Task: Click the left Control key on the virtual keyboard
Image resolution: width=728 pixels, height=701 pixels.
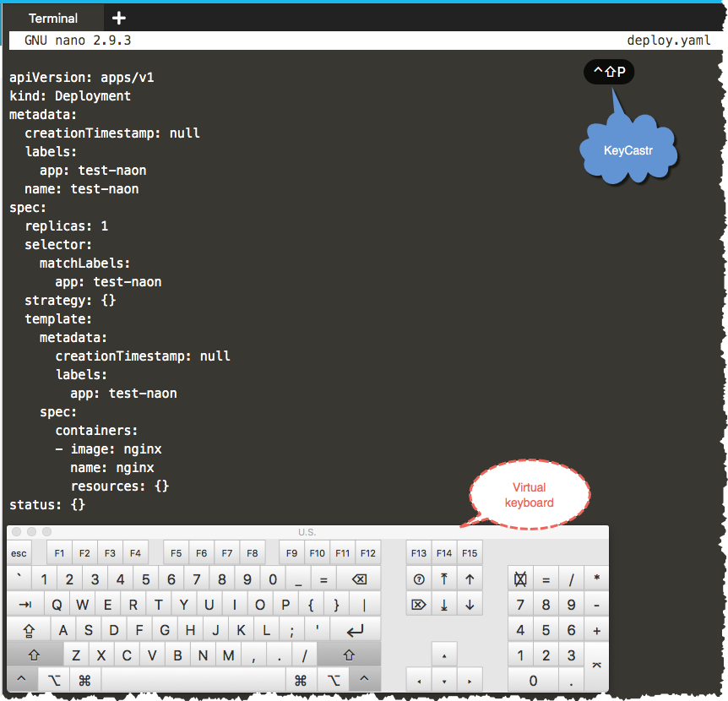Action: pos(21,680)
